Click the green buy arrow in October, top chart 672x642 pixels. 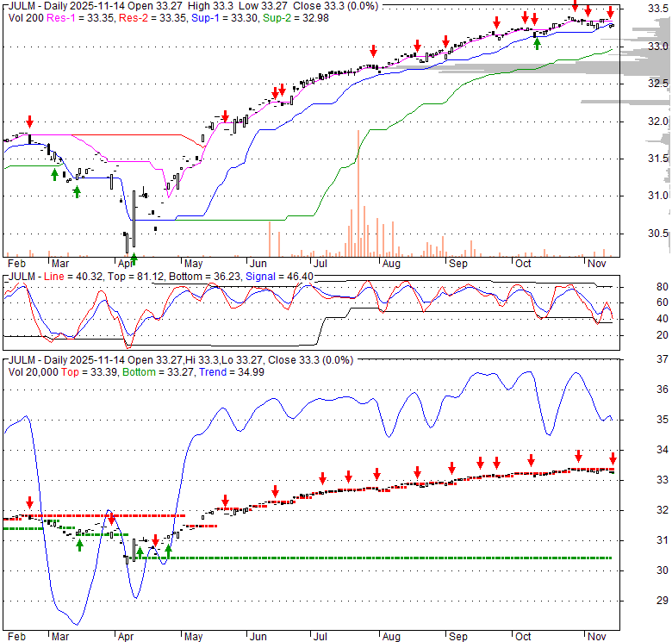point(537,43)
